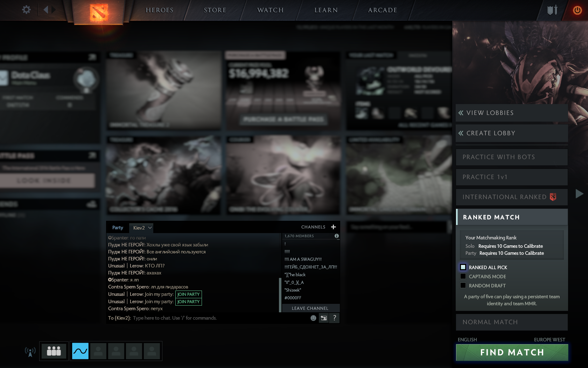The image size is (588, 368).
Task: Change the Europe West region setting
Action: [549, 340]
